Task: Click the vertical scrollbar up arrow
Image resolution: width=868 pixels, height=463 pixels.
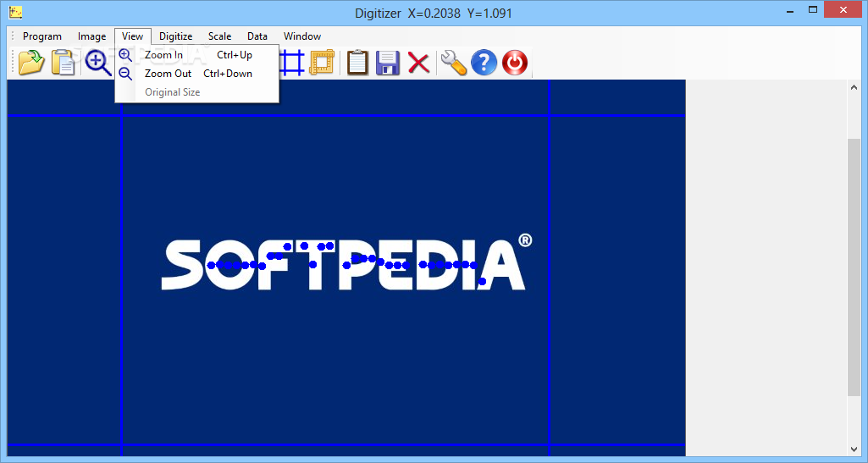Action: point(854,87)
